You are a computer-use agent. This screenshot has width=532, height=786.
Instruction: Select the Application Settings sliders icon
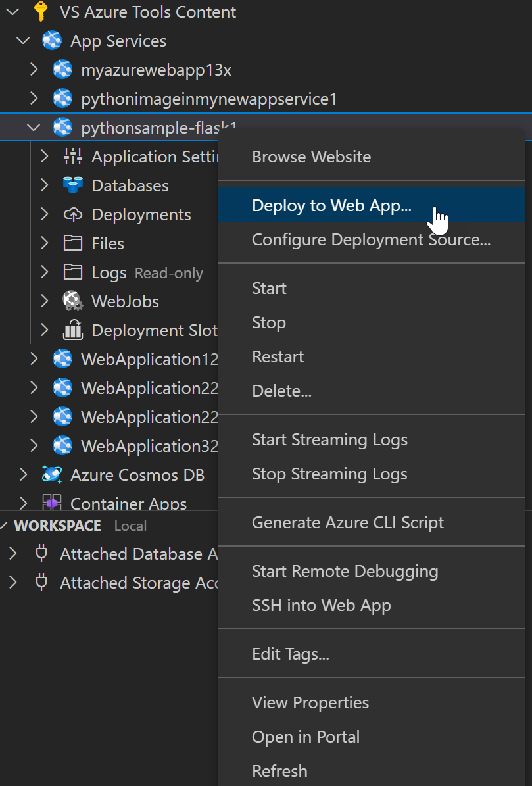tap(73, 157)
